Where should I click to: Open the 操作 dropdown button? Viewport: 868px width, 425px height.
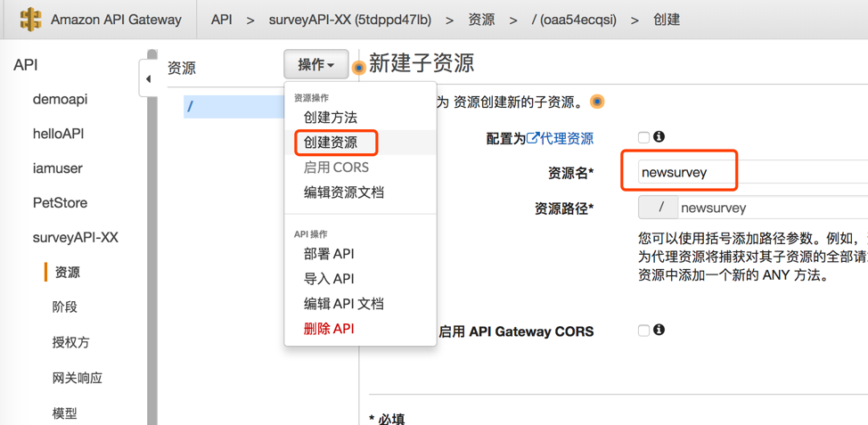[316, 65]
